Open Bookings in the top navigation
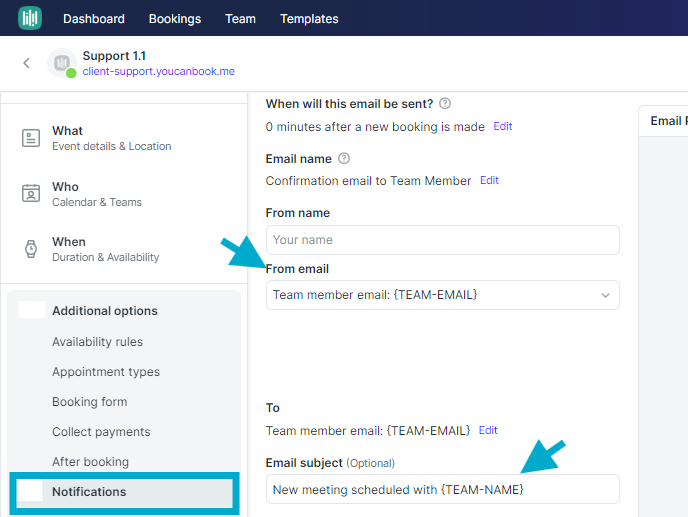Viewport: 688px width, 517px height. click(x=175, y=19)
